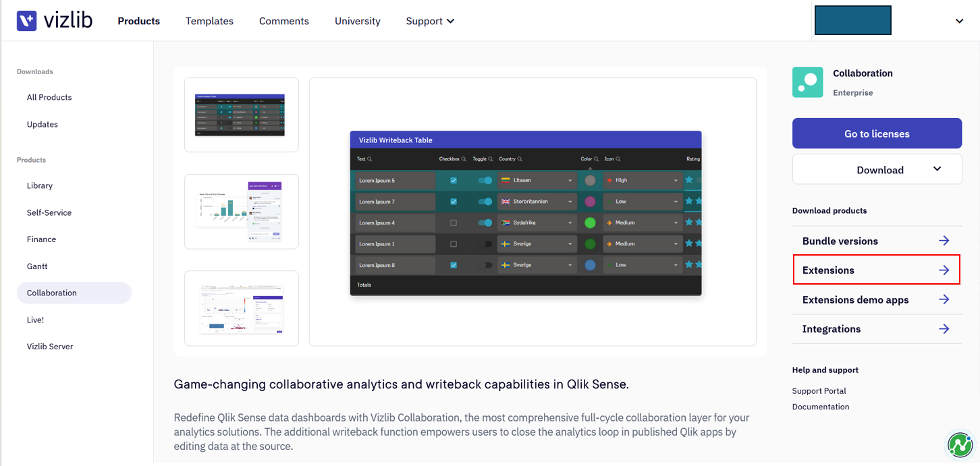The width and height of the screenshot is (980, 466).
Task: Click the Collaboration item in sidebar
Action: tap(74, 293)
